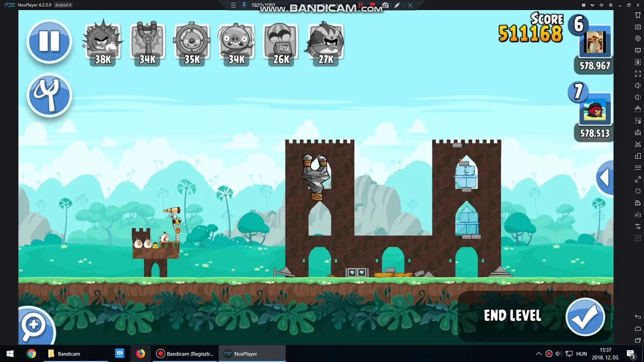The width and height of the screenshot is (644, 362).
Task: Lower volume in NoxPlayer sidebar
Action: [x=638, y=97]
